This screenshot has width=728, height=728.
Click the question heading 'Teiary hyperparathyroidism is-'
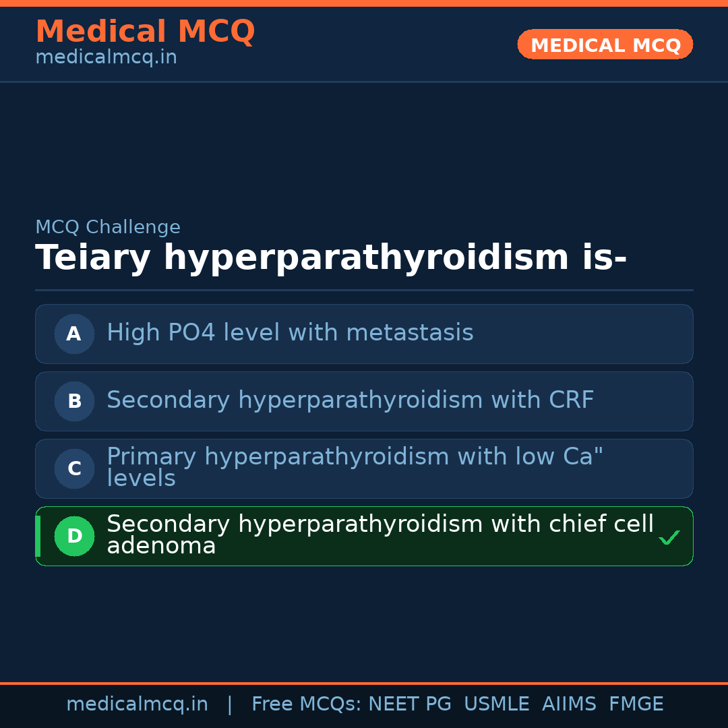click(331, 258)
